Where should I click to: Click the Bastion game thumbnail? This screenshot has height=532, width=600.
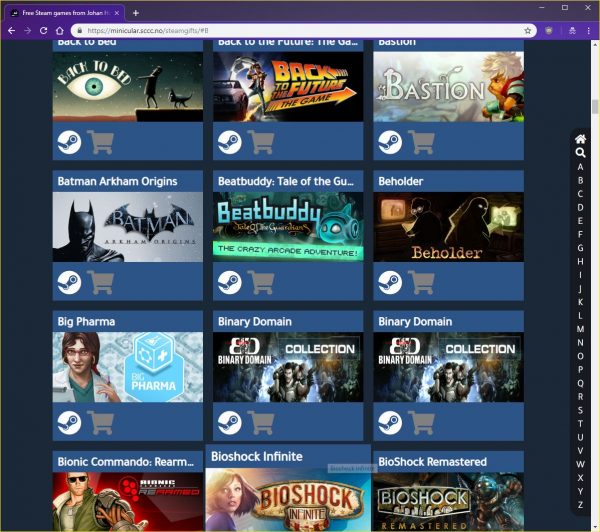[x=448, y=87]
